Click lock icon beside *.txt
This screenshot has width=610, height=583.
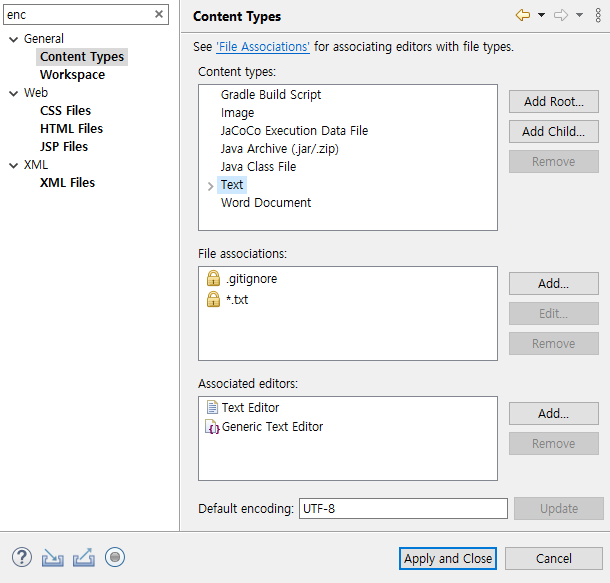pos(213,299)
